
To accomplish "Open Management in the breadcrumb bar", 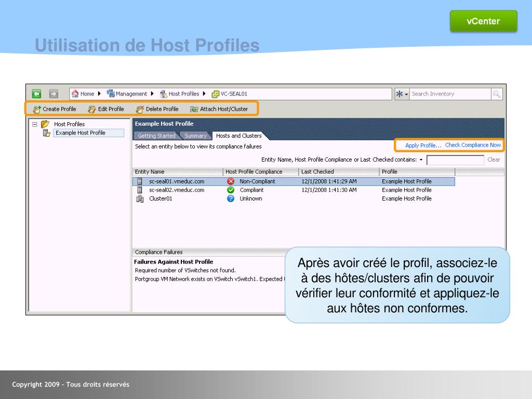I will [x=127, y=94].
